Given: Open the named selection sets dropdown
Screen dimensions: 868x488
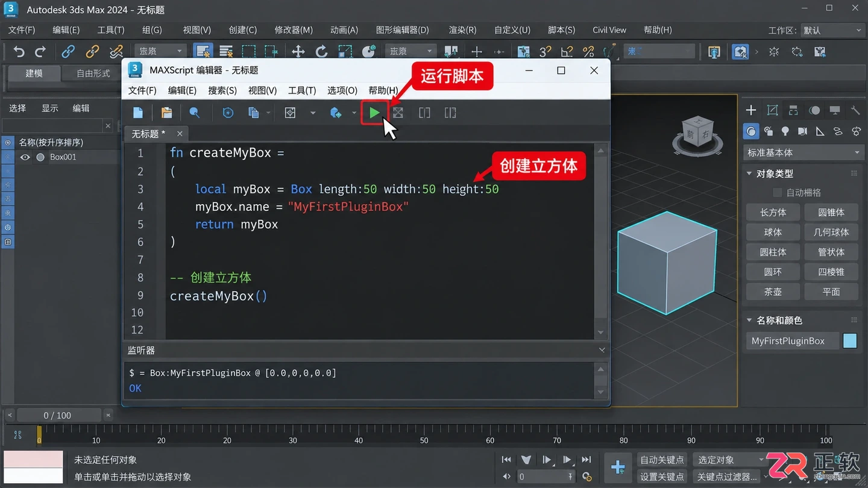Looking at the screenshot, I should point(660,52).
